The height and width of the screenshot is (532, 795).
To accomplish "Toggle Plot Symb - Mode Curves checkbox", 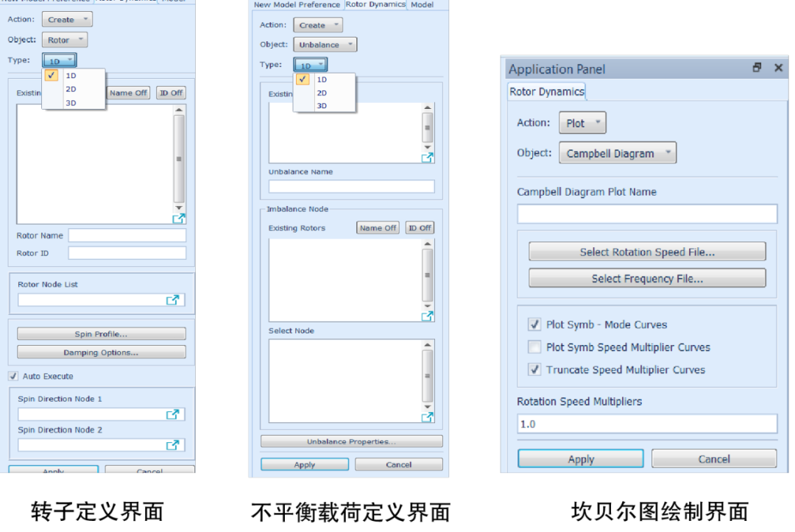I will pyautogui.click(x=534, y=324).
